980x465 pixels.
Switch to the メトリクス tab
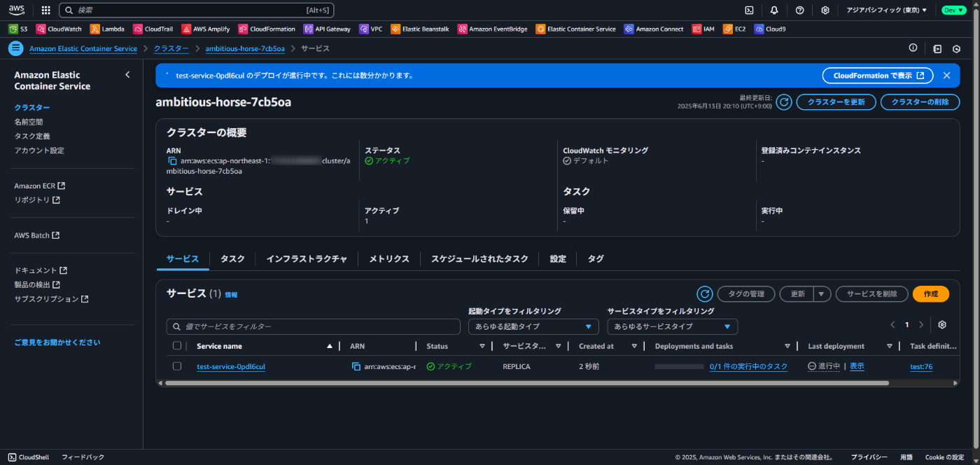click(389, 259)
